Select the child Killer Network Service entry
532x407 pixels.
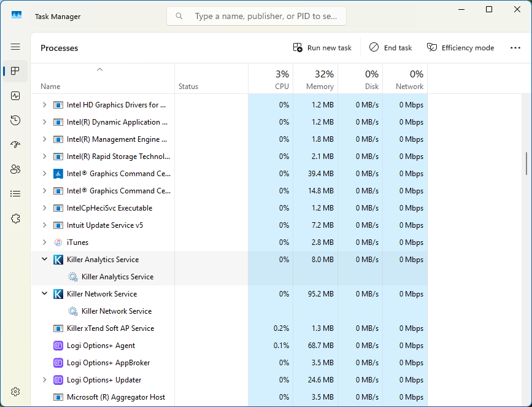(x=229, y=311)
